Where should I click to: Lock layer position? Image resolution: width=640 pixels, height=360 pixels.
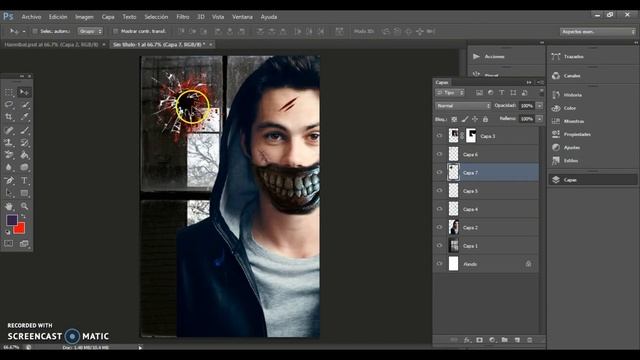tap(475, 119)
